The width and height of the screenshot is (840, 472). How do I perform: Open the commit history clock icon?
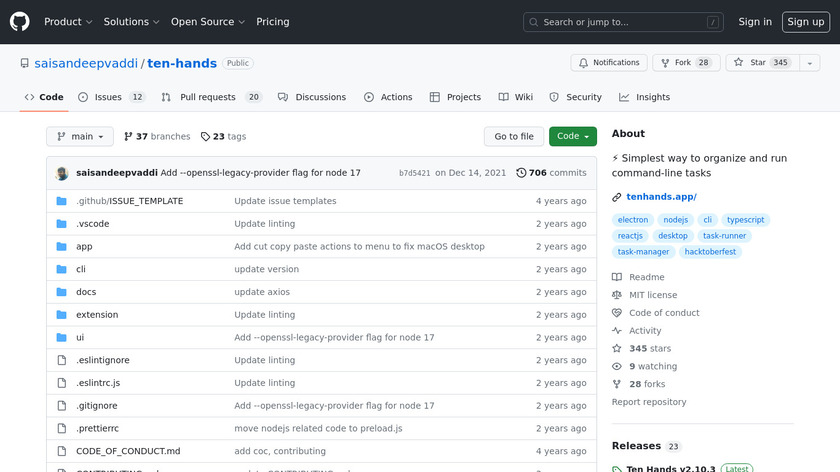pos(521,173)
